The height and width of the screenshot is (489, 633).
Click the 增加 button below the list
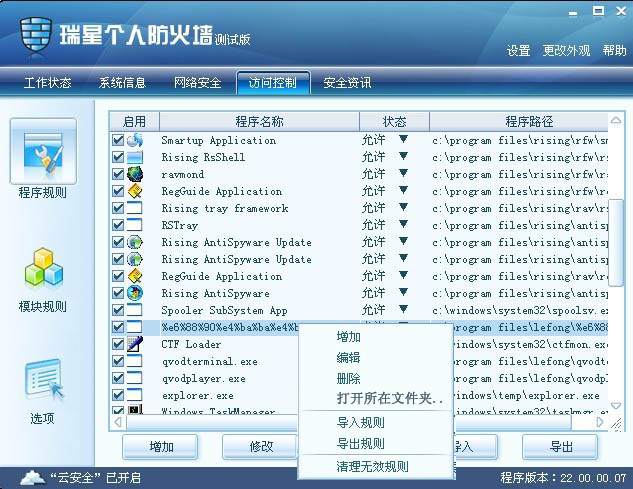point(160,447)
